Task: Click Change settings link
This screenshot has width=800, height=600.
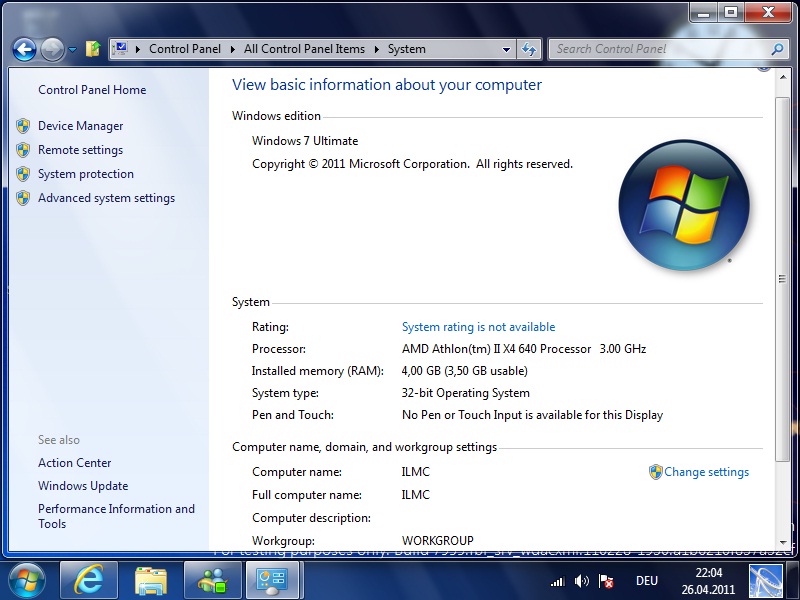Action: [x=706, y=472]
